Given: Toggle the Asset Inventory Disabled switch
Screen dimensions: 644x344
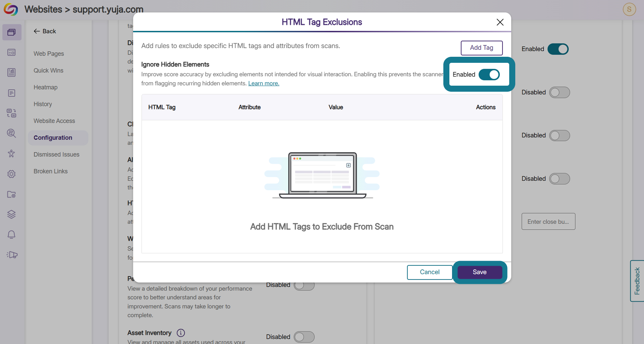Looking at the screenshot, I should tap(304, 337).
